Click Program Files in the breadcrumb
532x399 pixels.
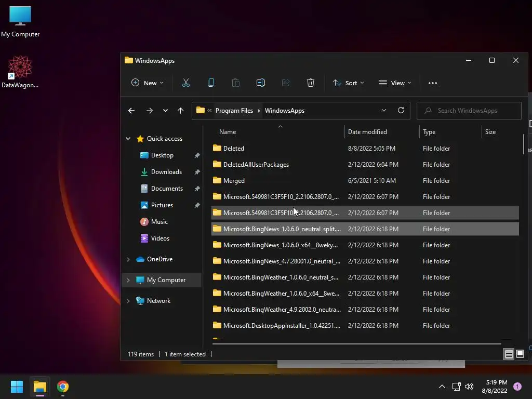pyautogui.click(x=234, y=111)
